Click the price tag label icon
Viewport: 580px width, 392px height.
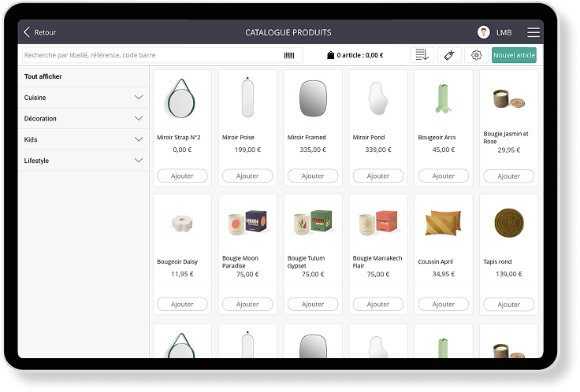coord(449,55)
